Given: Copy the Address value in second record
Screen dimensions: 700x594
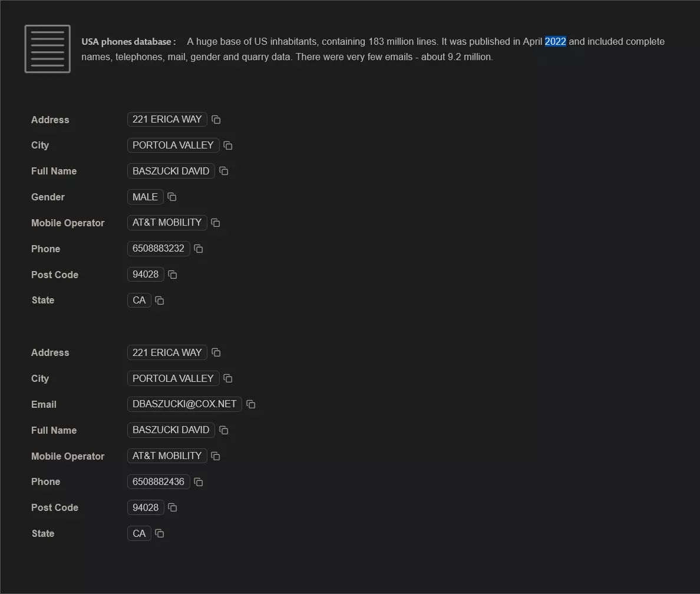Looking at the screenshot, I should [216, 353].
